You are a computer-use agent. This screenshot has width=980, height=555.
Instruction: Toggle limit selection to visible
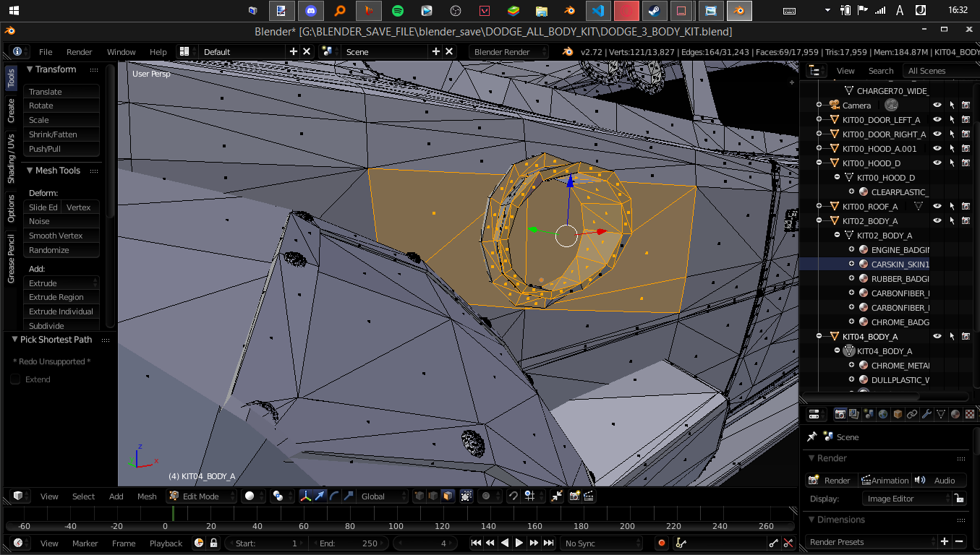pyautogui.click(x=466, y=496)
